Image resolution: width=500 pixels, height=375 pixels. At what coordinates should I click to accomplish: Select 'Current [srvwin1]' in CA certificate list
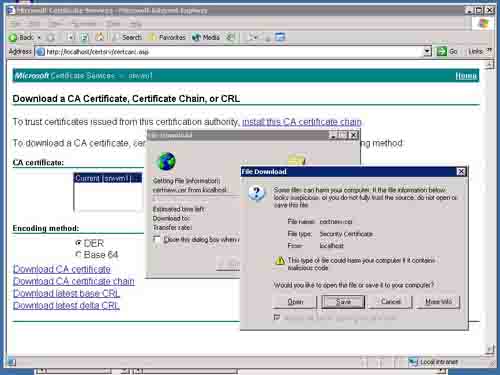pos(108,178)
